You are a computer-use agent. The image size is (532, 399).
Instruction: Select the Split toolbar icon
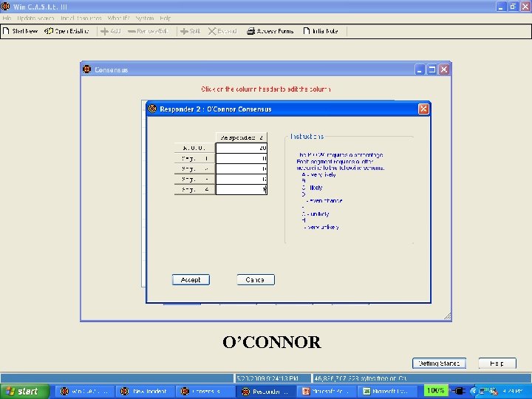(x=184, y=31)
